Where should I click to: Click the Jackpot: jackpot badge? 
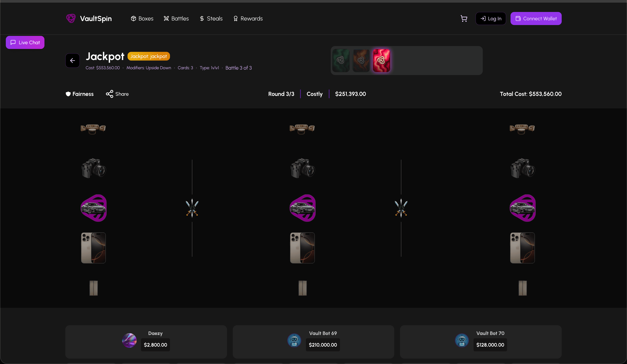(x=149, y=56)
